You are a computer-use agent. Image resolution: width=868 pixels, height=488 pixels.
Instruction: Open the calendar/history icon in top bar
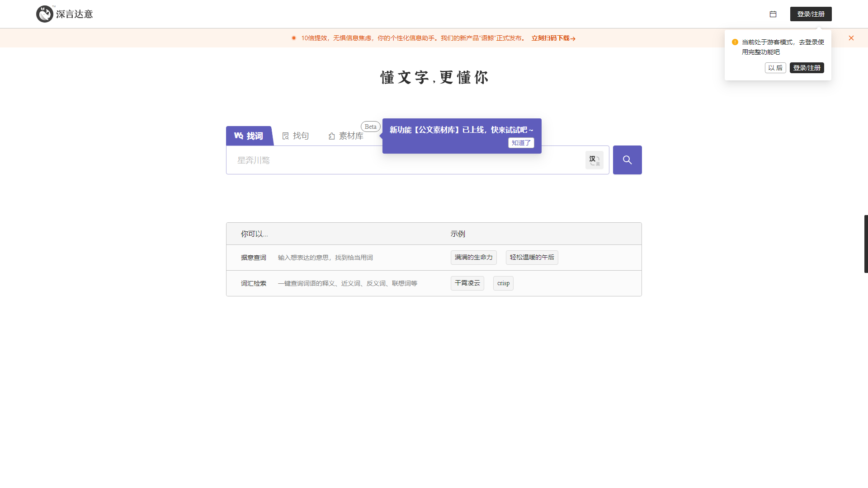[x=773, y=14]
